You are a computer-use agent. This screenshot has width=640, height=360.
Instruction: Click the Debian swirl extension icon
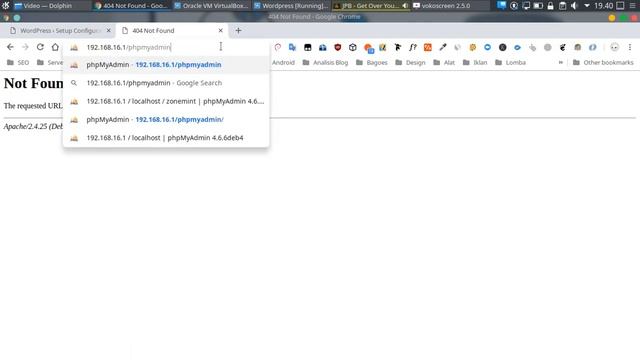click(278, 47)
